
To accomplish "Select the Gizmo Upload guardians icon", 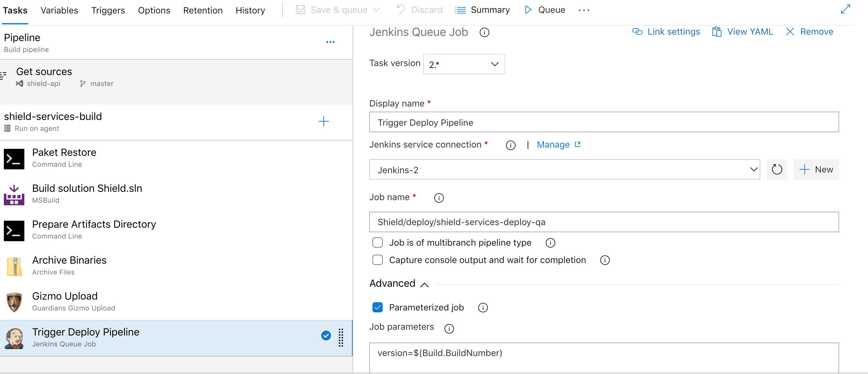I will pyautogui.click(x=14, y=302).
